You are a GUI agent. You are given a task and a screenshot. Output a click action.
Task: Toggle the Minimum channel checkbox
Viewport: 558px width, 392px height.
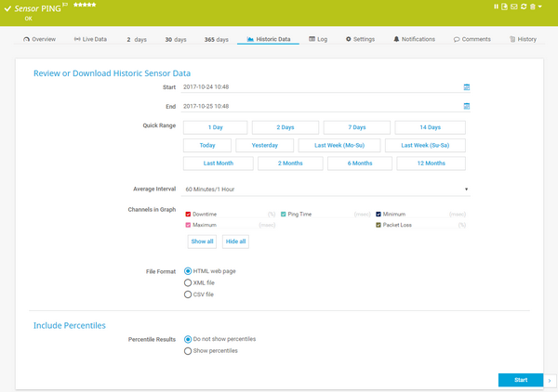[379, 215]
